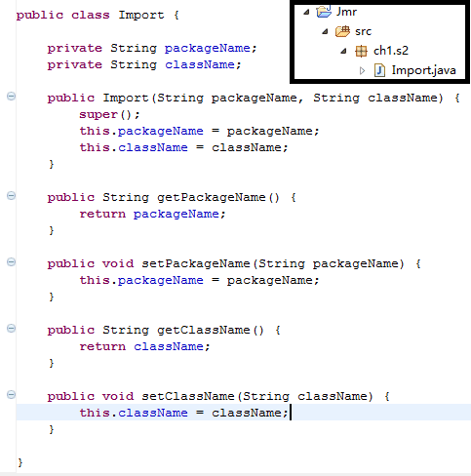Collapse the ch1.s2 package node

pyautogui.click(x=343, y=51)
